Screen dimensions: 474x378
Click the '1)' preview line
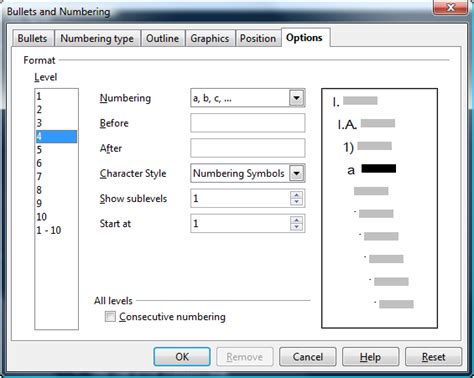pos(367,147)
